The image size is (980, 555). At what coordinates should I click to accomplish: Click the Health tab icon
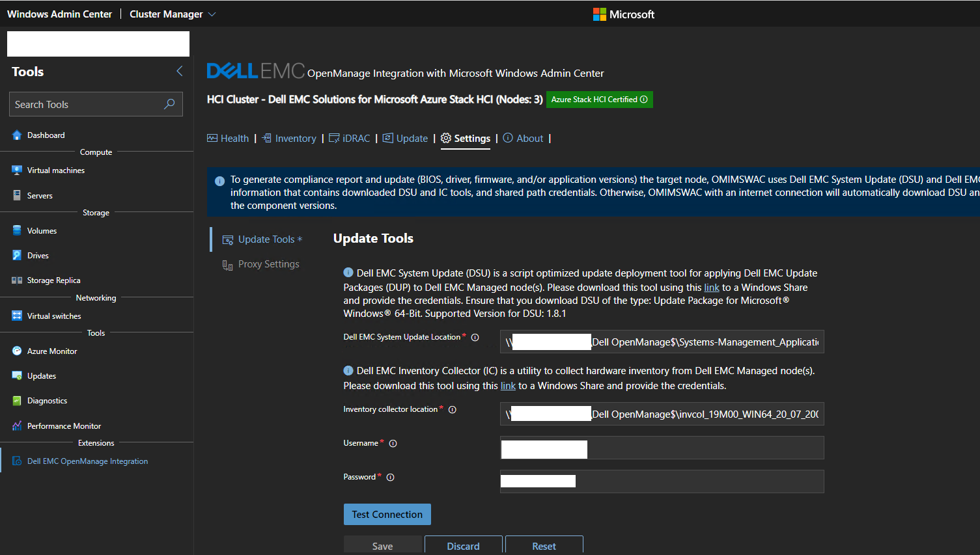click(212, 138)
